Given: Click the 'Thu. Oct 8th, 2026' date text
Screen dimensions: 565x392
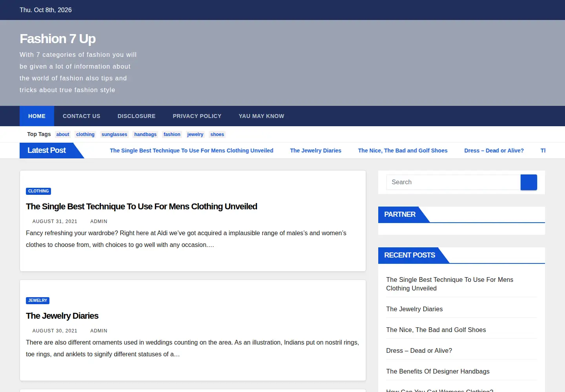Looking at the screenshot, I should tap(46, 10).
